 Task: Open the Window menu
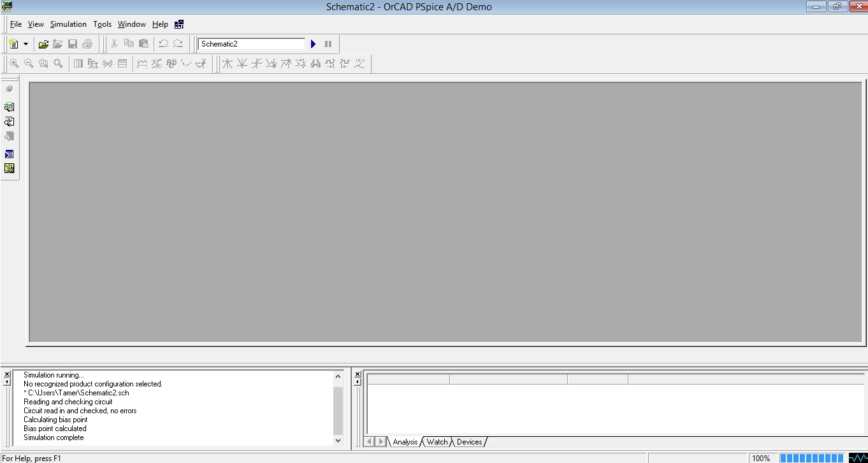coord(132,24)
